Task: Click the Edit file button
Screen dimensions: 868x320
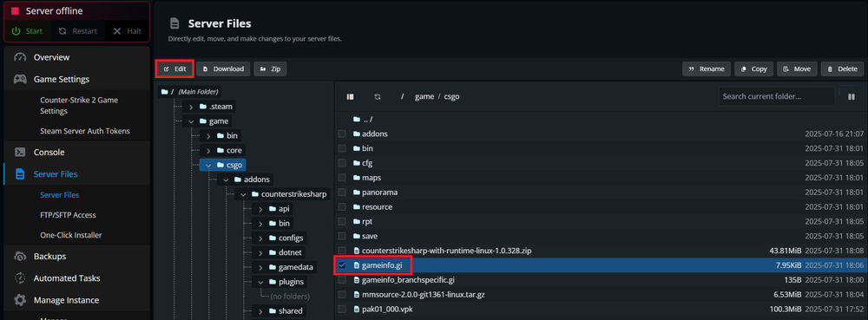Action: (174, 69)
